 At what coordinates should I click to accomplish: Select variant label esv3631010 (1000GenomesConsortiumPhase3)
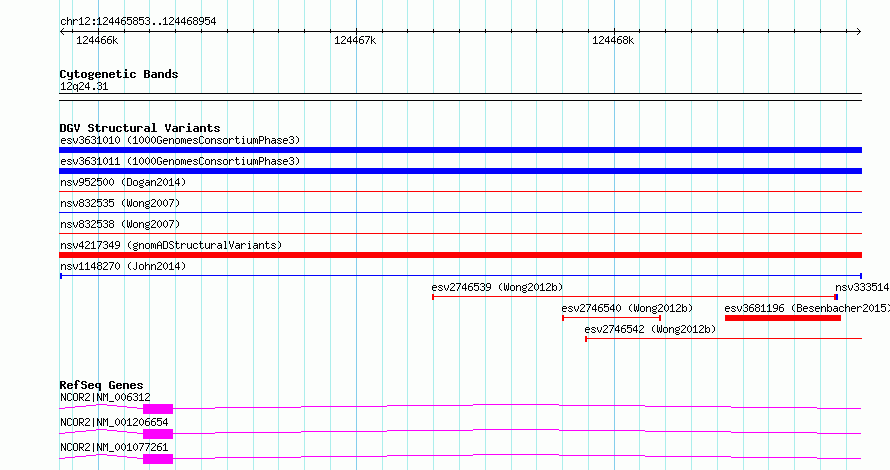tap(180, 140)
